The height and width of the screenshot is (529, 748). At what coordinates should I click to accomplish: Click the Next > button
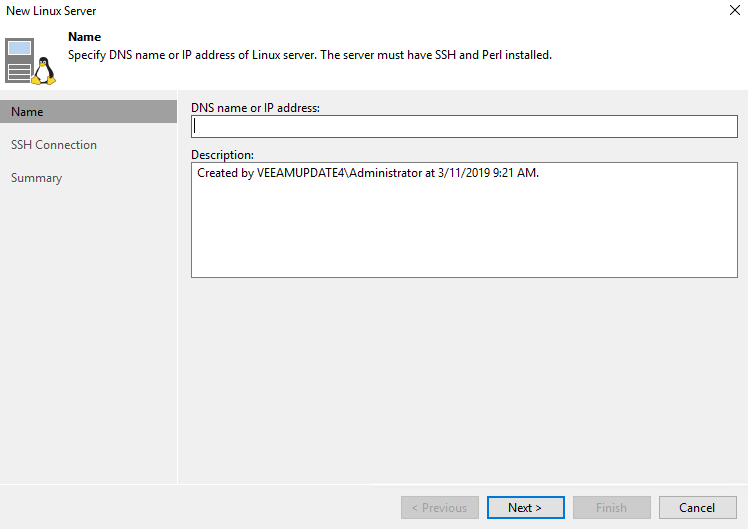pyautogui.click(x=526, y=508)
